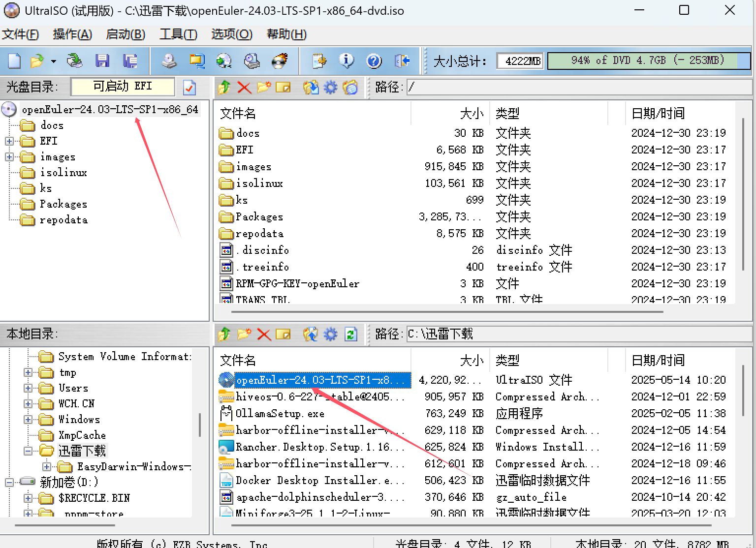Viewport: 756px width, 548px height.
Task: Click the rename icon in disc pane toolbar
Action: click(x=283, y=88)
